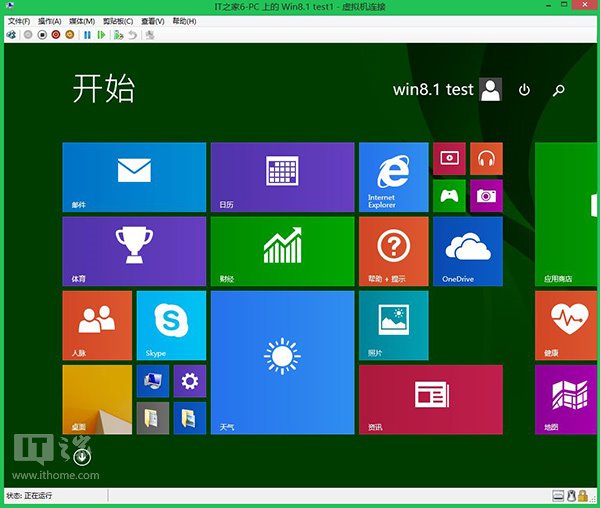The image size is (600, 508).
Task: Turn off the VM with the black stop icon
Action: coord(42,35)
